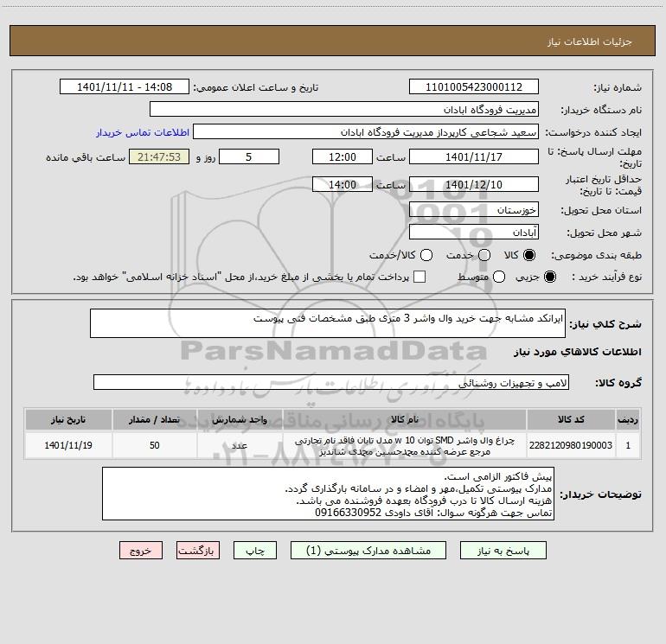Click the کد کالا column header

(571, 419)
